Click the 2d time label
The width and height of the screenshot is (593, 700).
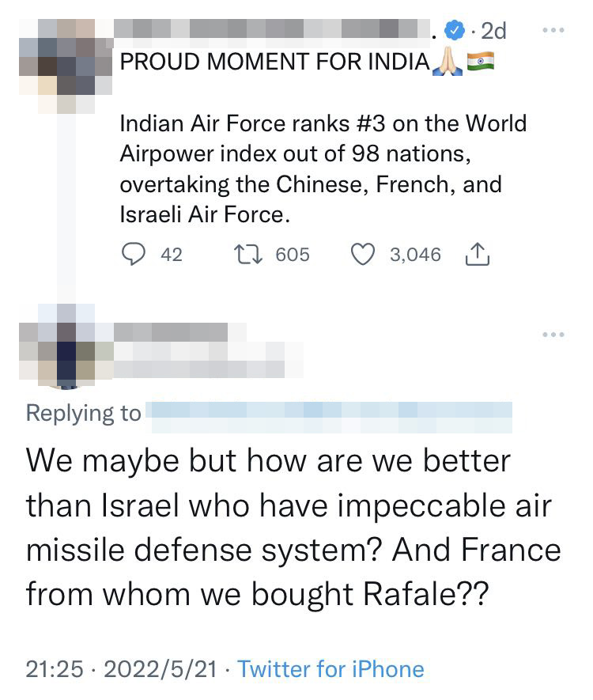(493, 31)
